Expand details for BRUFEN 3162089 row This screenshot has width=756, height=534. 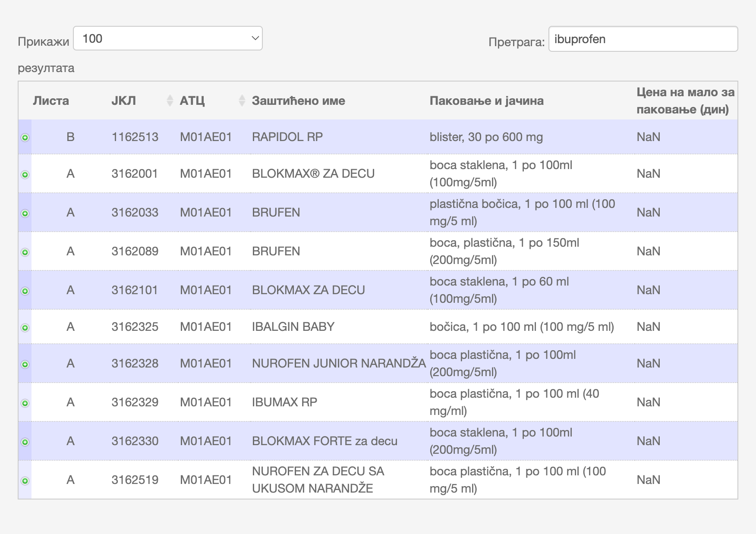tap(25, 252)
